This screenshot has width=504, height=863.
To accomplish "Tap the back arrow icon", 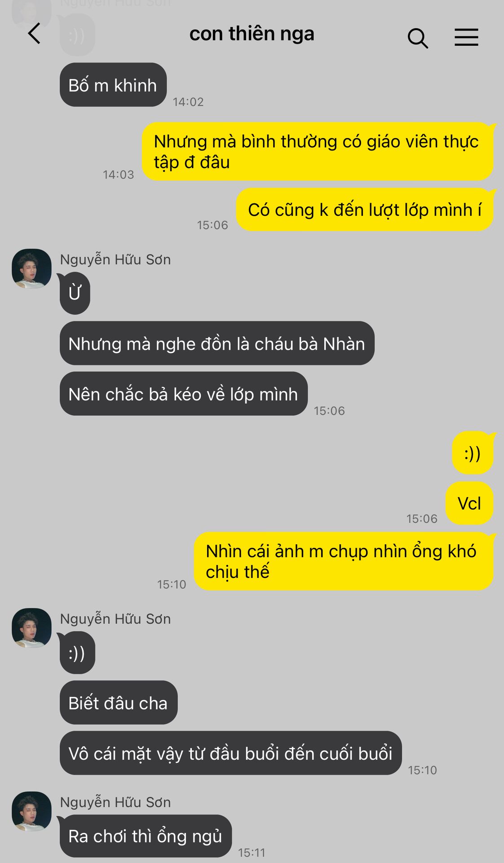I will click(x=34, y=34).
